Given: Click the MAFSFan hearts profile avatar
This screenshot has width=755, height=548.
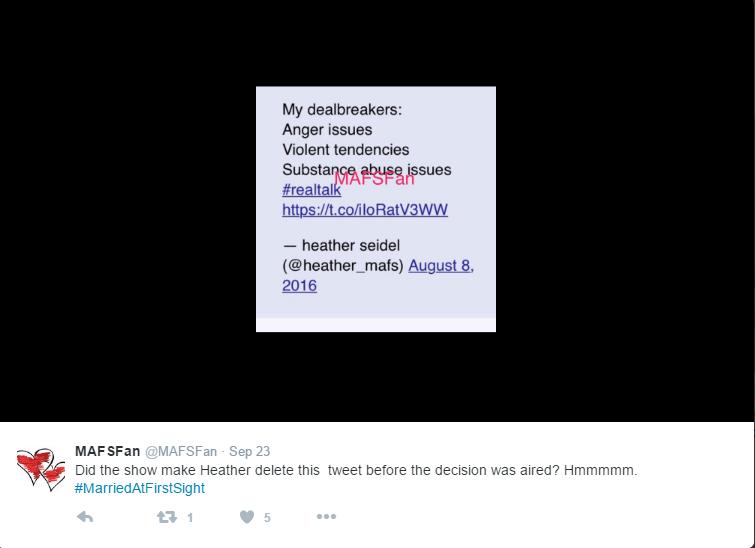Looking at the screenshot, I should pos(40,470).
